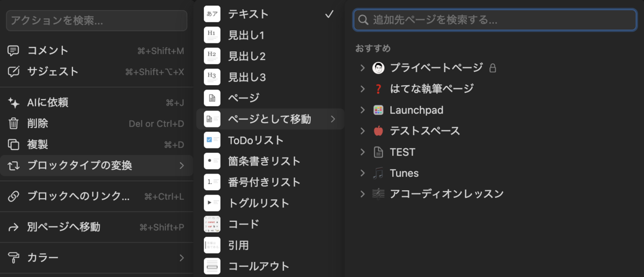Click the ブロックへのリンク chain icon
Screen dimensions: 644x277
[13, 197]
